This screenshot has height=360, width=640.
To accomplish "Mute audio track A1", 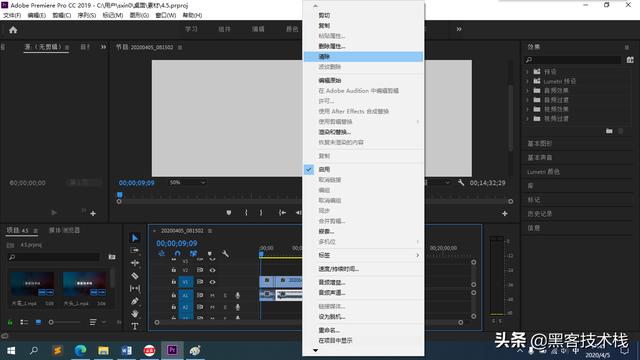I will (x=212, y=295).
